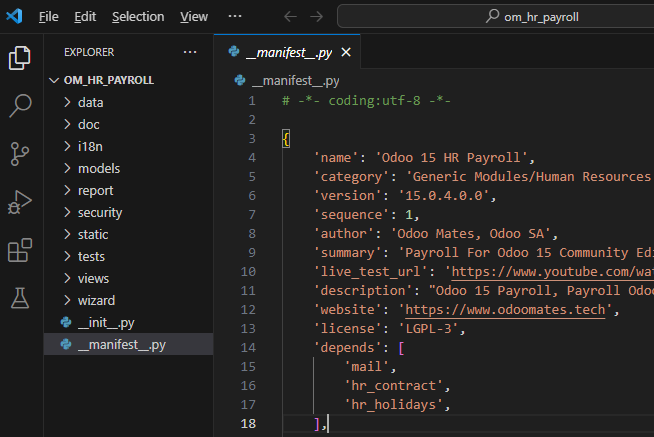Expand the doc folder
This screenshot has width=654, height=437.
pyautogui.click(x=128, y=124)
